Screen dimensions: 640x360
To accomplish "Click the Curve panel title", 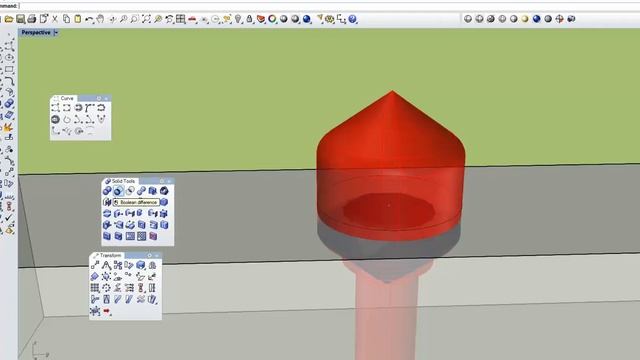I will coord(67,98).
